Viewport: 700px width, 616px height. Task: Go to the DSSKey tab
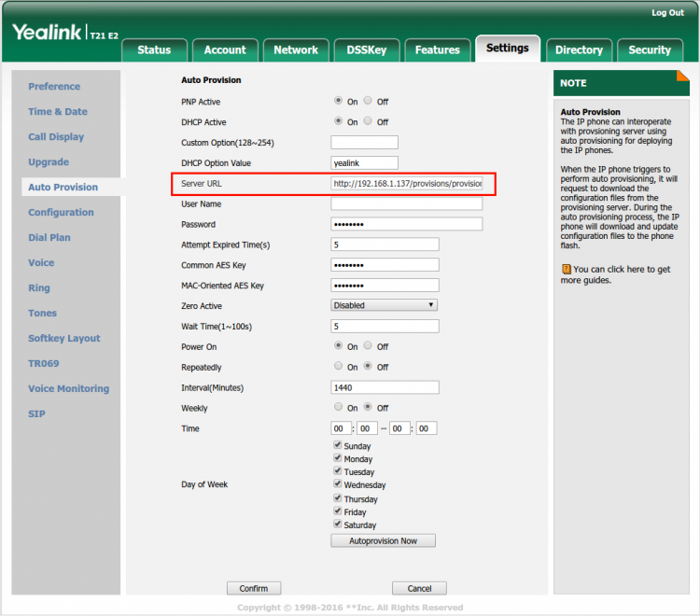[x=367, y=49]
